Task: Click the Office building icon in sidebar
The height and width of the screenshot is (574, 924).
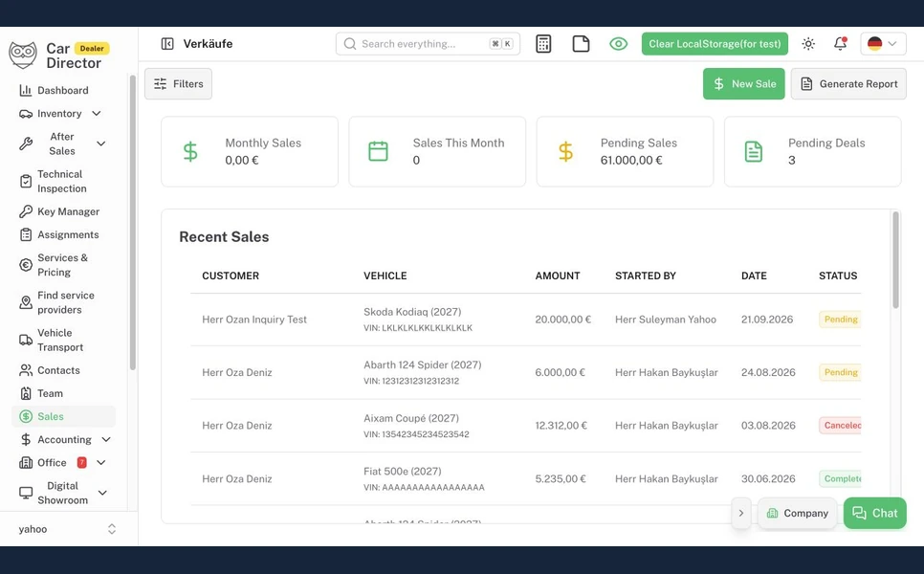Action: point(26,463)
